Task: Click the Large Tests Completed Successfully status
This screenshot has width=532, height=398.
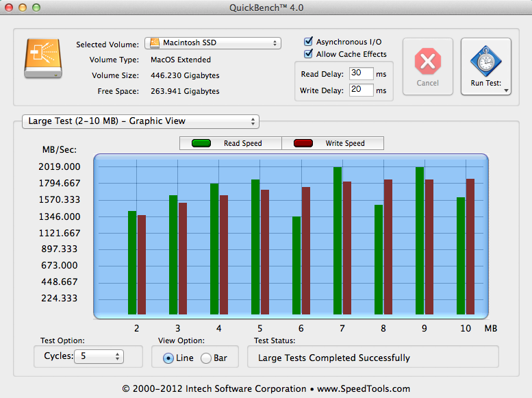Action: 334,358
